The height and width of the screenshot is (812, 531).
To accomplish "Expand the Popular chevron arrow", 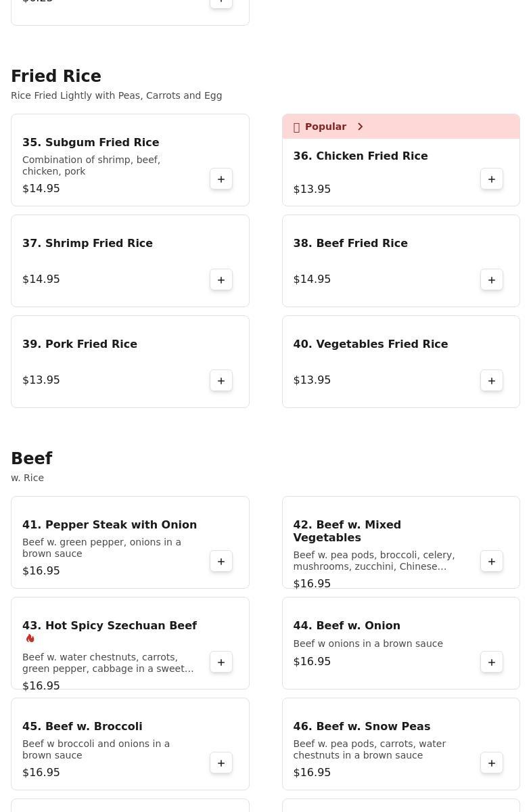I will coord(361,127).
